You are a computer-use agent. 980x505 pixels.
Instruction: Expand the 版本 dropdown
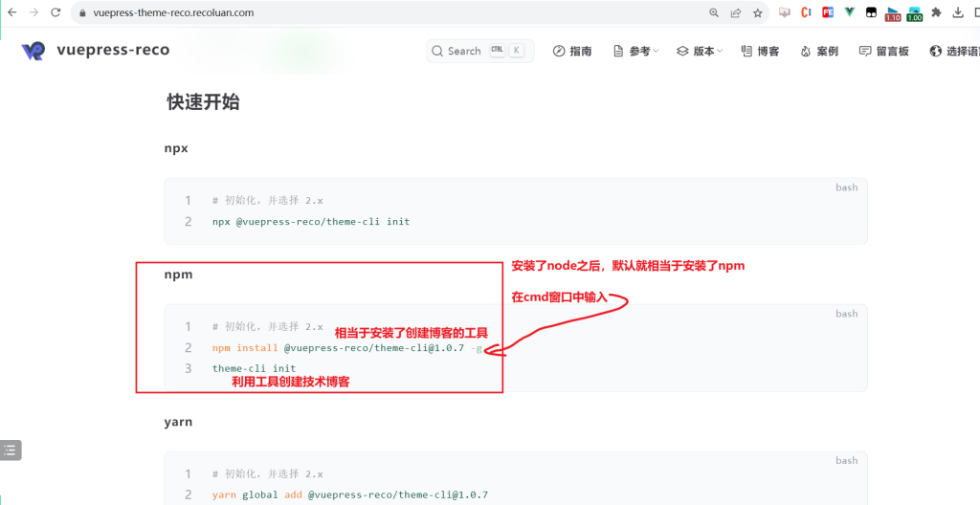pos(700,52)
